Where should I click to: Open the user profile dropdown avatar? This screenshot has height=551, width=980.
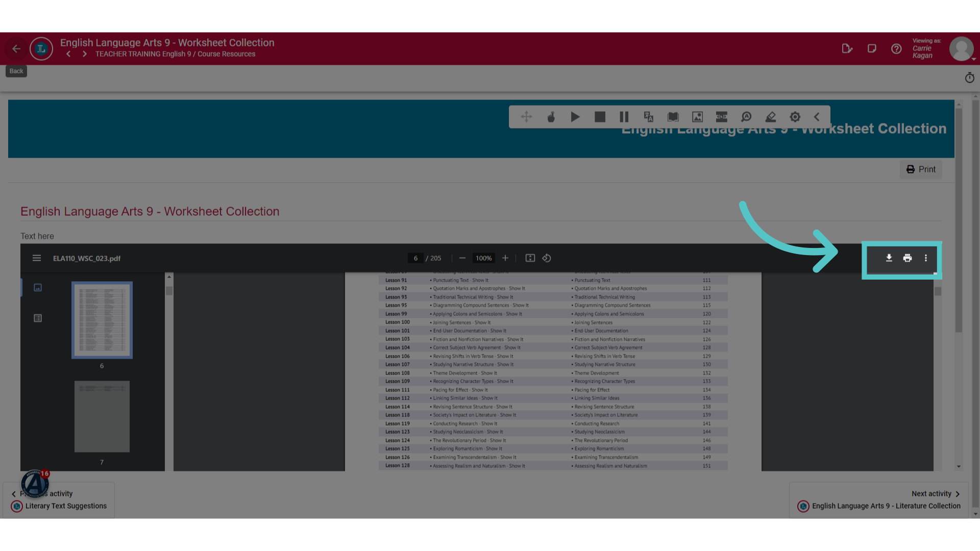[x=962, y=49]
